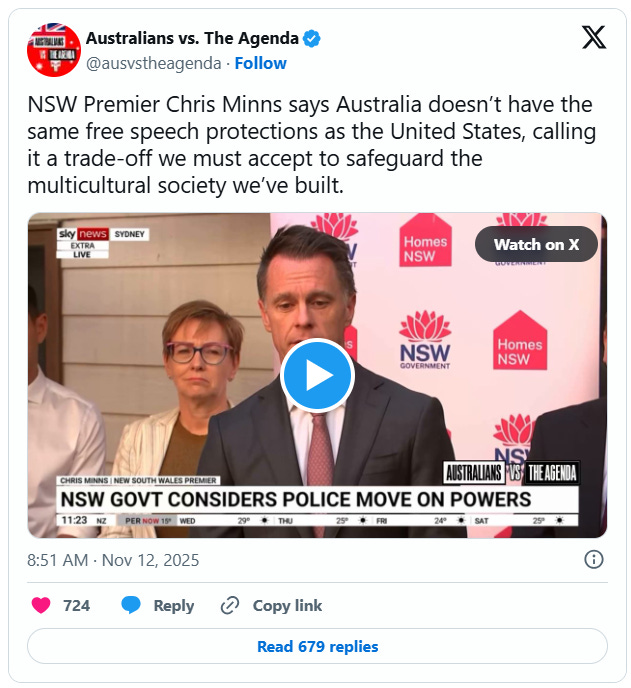Click the X logo icon
The width and height of the screenshot is (631, 688).
tap(594, 37)
